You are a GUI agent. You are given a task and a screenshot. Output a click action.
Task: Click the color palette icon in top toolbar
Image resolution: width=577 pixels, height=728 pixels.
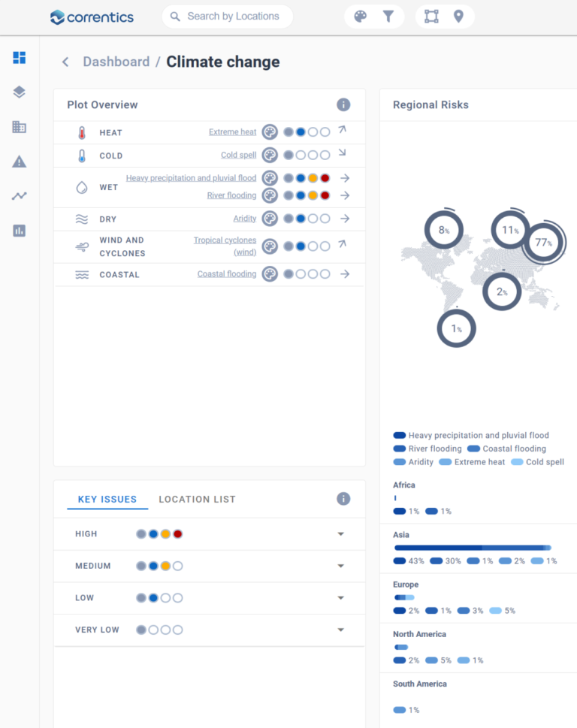tap(361, 17)
